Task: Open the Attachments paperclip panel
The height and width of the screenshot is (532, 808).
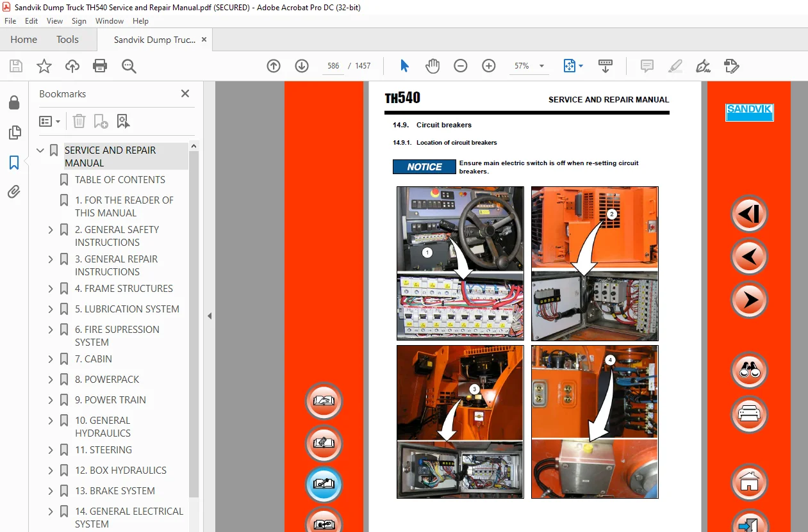Action: [14, 191]
